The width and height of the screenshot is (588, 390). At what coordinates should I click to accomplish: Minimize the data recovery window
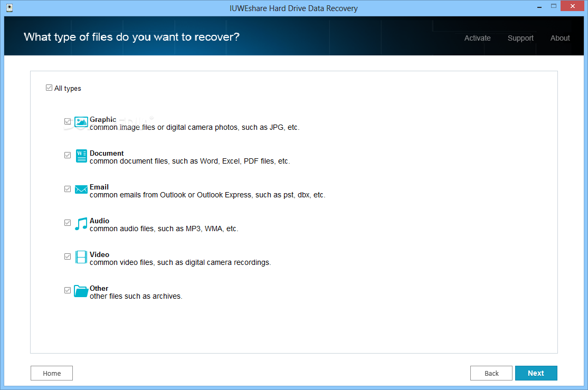539,6
